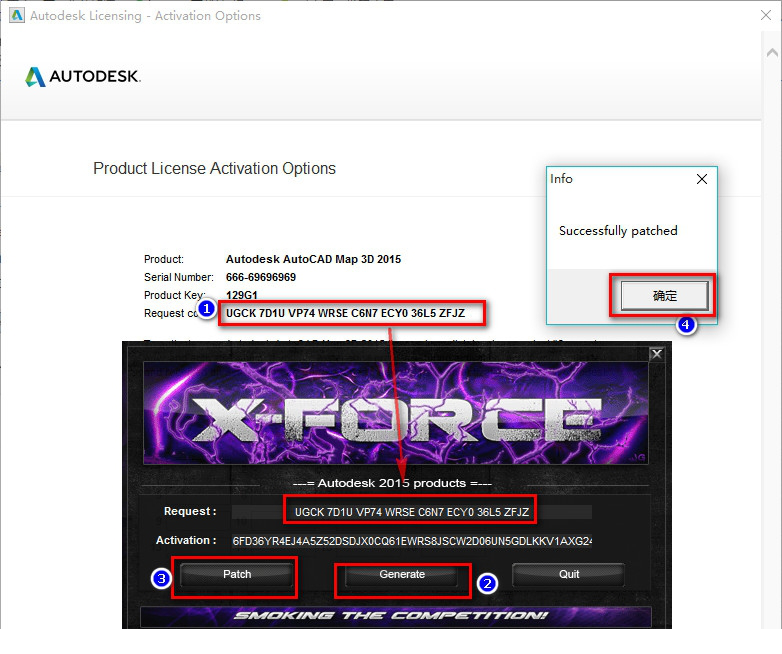Viewport: 782px width, 654px height.
Task: Click product name Autodesk AutoCAD Map 3D 2015
Action: [x=313, y=259]
